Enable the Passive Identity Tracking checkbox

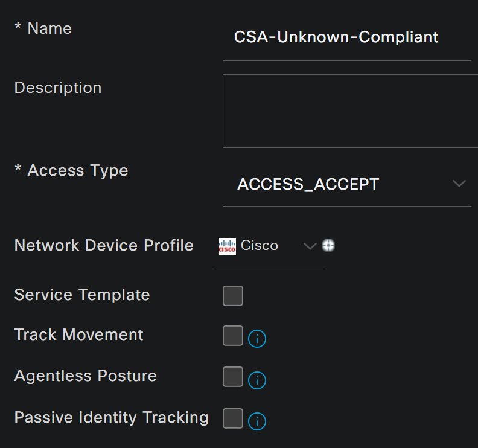233,418
